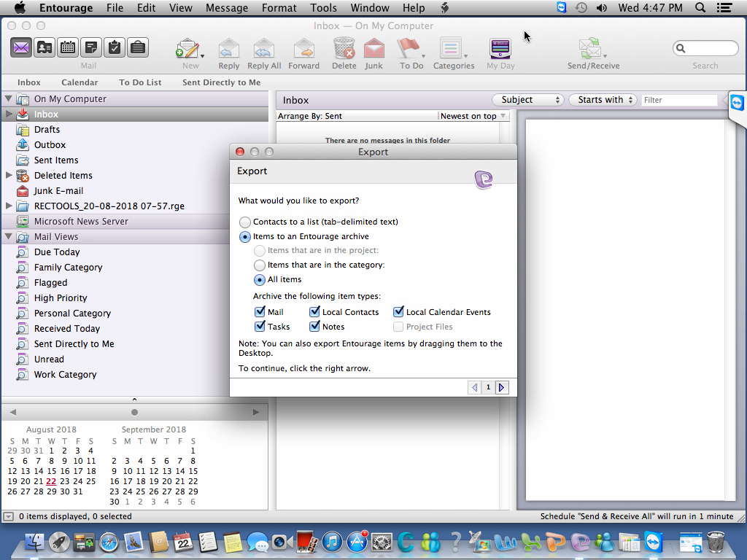Open the Notes view icon
This screenshot has height=560, width=747.
pos(91,47)
